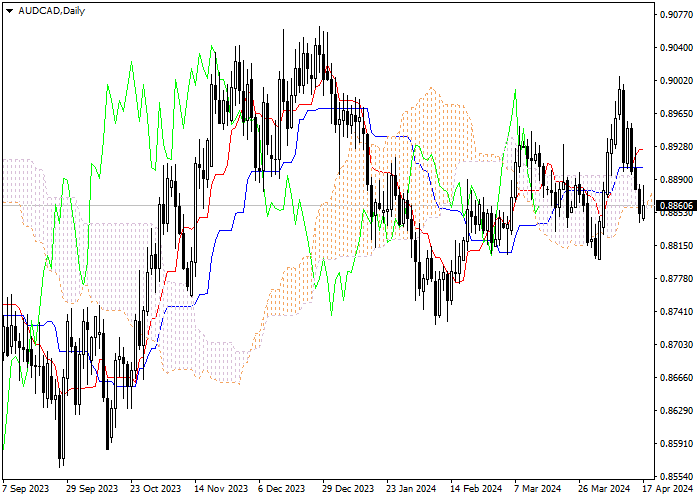Click the 0.87780 price axis label
Viewport: 700px width, 500px height.
click(x=676, y=279)
